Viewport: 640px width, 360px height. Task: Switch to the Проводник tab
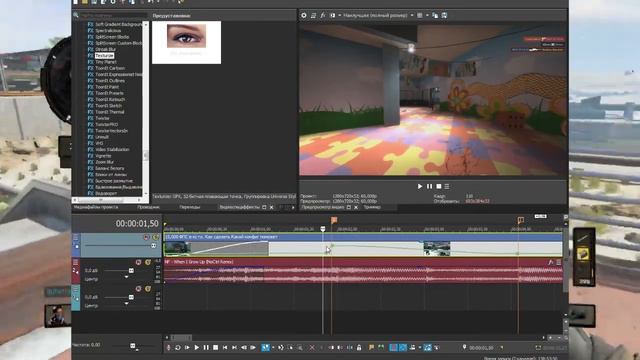149,207
